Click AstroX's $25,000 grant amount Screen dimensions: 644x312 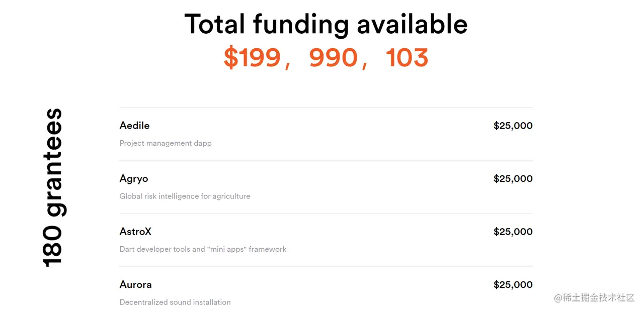[513, 232]
